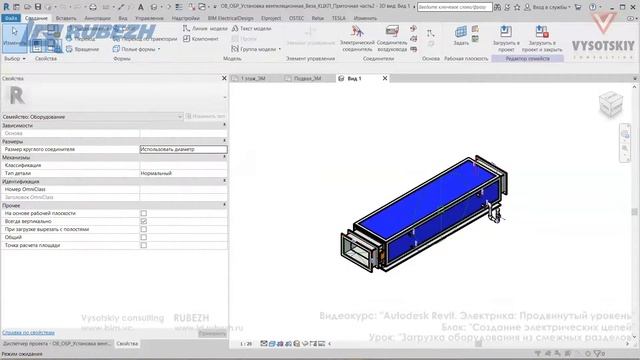Switch to the 'BIM ElectricalDesign' ribbon tab

[x=230, y=18]
